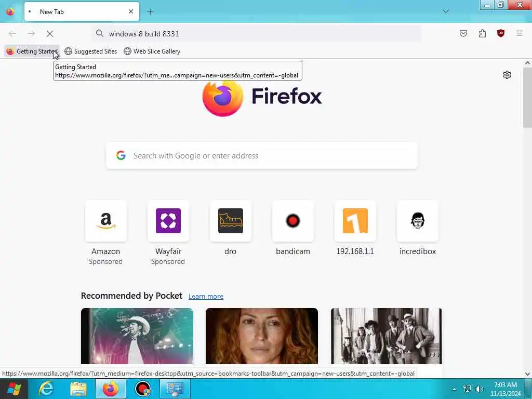This screenshot has height=399, width=532.
Task: Click the vertical scrollbar thumb
Action: 527,97
